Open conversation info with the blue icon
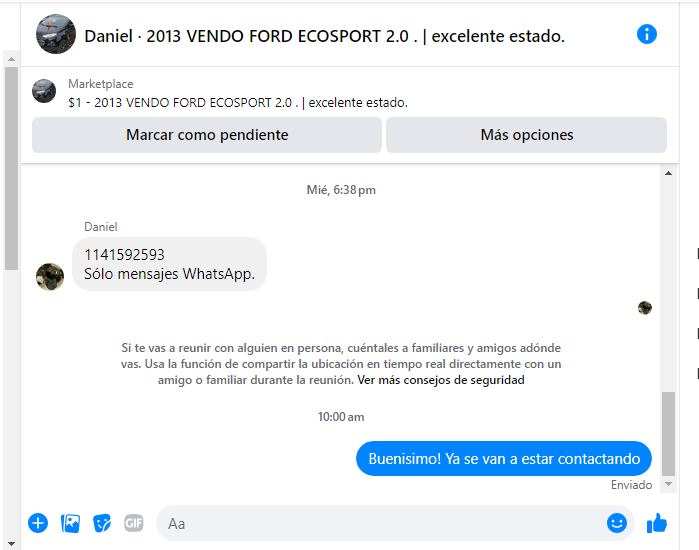 click(646, 34)
